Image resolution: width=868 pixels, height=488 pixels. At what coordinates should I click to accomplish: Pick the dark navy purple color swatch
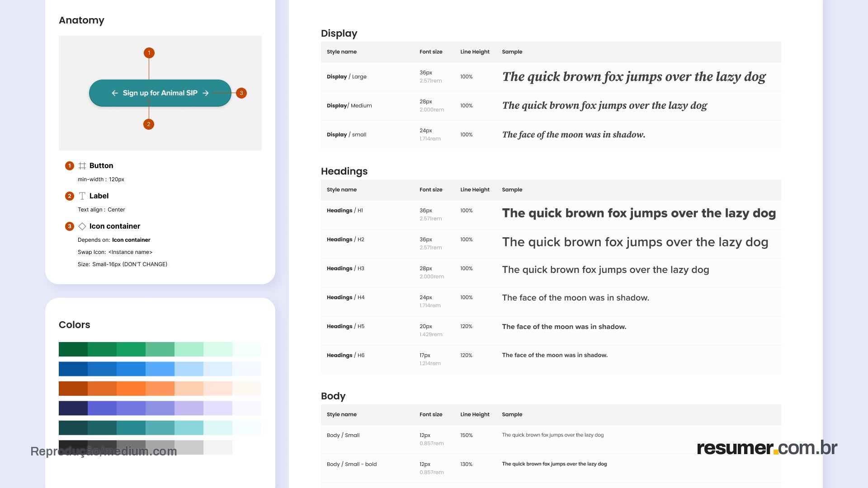(73, 408)
